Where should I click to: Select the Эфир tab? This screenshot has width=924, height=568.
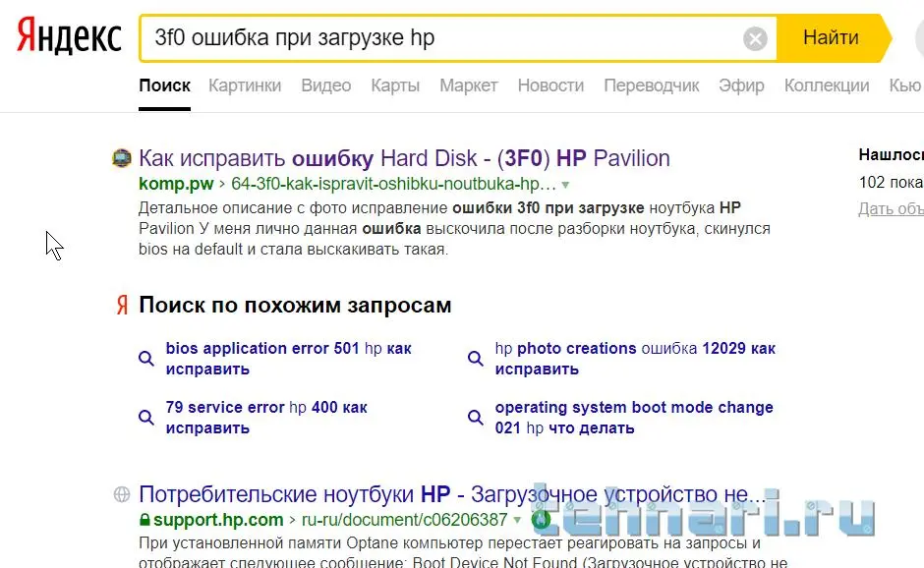(741, 86)
